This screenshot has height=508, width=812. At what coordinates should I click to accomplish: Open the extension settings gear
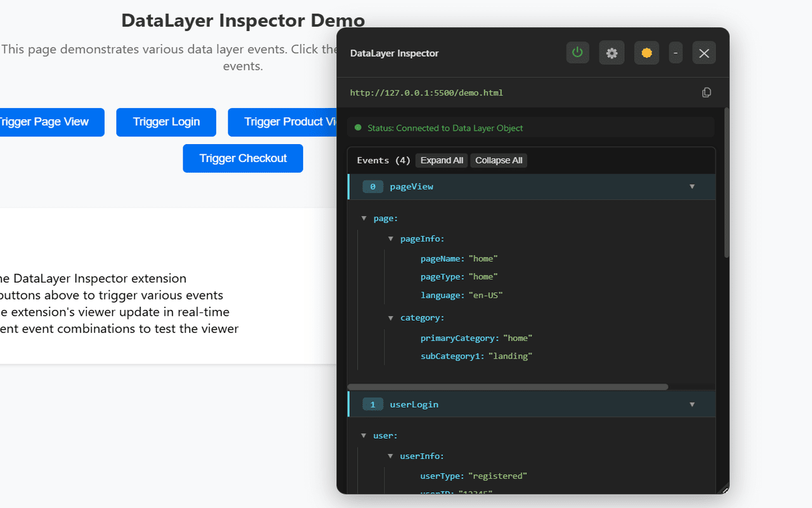[x=612, y=53]
